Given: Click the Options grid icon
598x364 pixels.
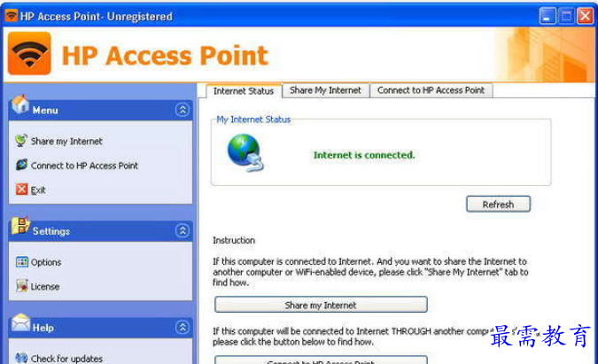Looking at the screenshot, I should tap(22, 262).
